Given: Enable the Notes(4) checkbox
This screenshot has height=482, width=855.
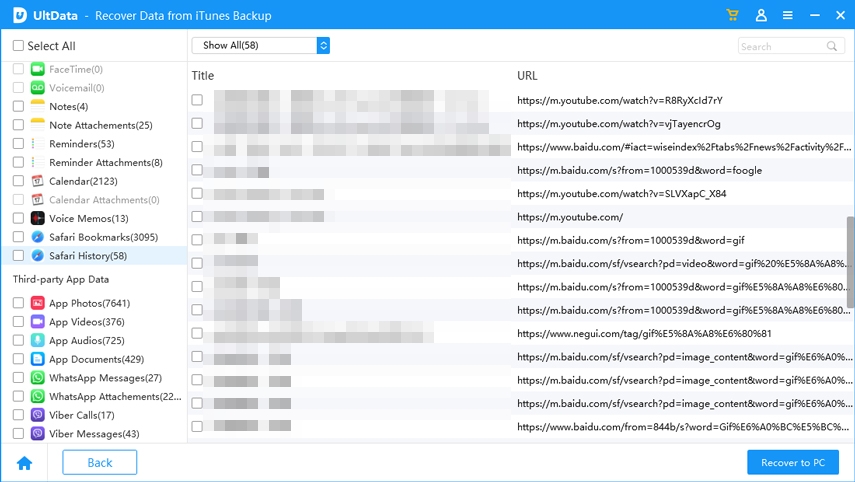Looking at the screenshot, I should pos(18,106).
